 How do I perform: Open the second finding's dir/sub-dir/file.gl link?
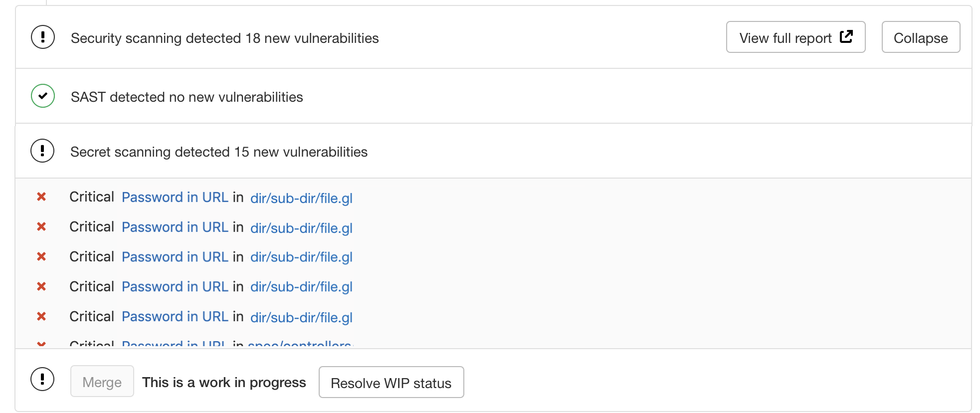point(301,228)
